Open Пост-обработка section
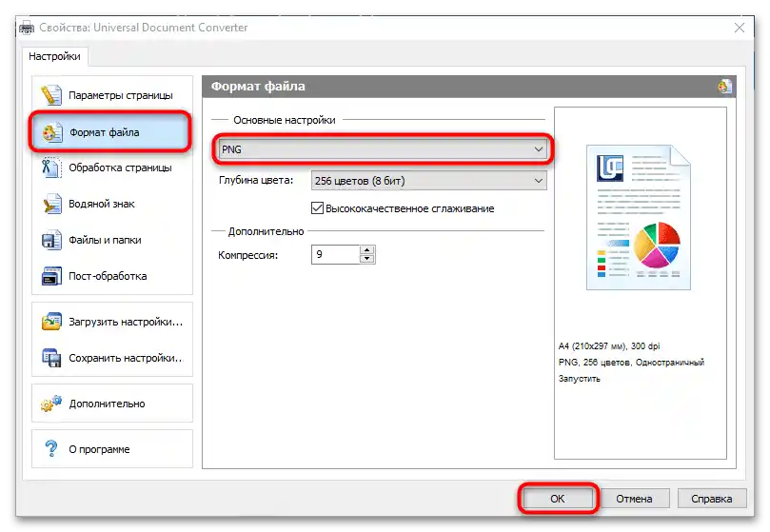770x532 pixels. (x=112, y=276)
